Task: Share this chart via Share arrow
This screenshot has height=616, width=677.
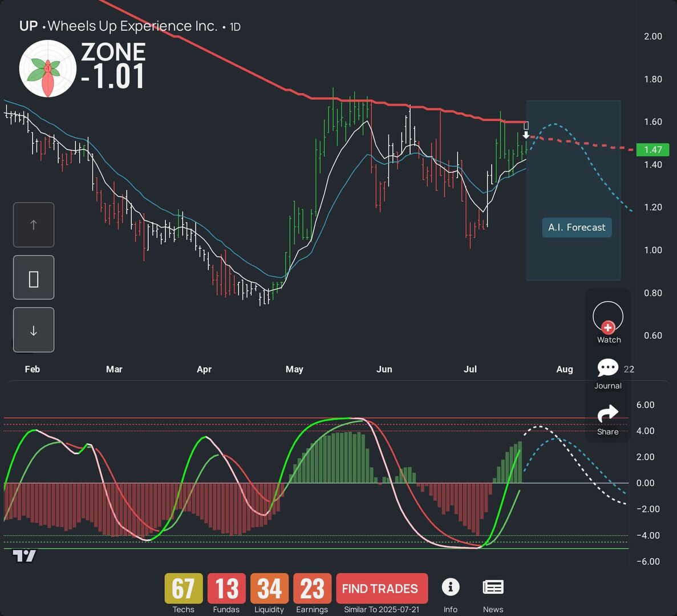Action: pyautogui.click(x=607, y=414)
